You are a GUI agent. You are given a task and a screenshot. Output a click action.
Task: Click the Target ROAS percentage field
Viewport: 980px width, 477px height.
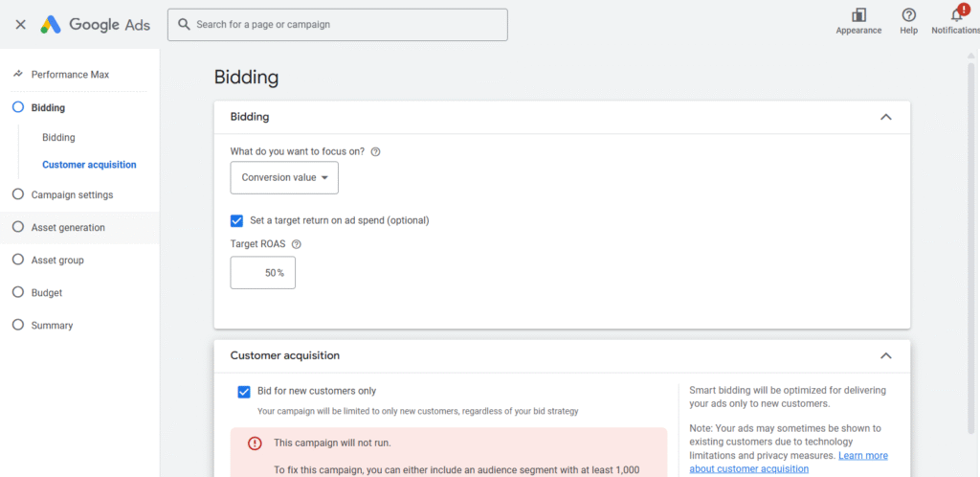pos(262,273)
